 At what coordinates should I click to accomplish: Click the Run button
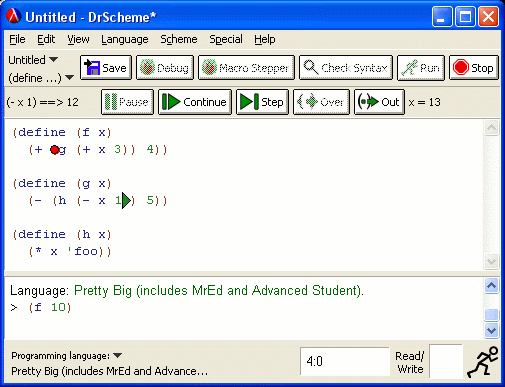421,68
